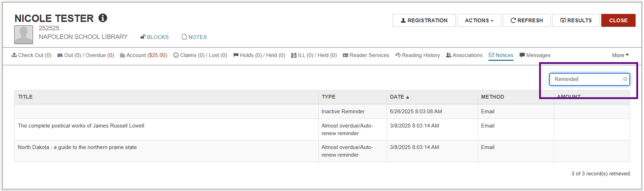Open the Messages tab
The height and width of the screenshot is (191, 644).
(x=535, y=55)
